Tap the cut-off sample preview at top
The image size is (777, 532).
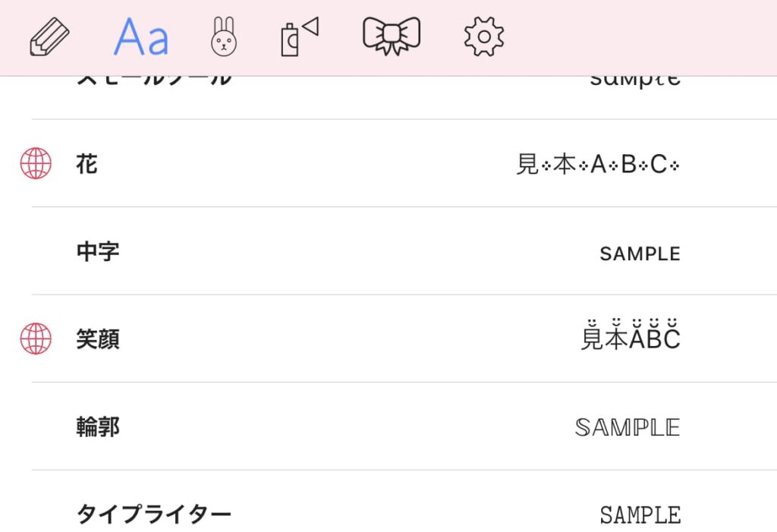pos(635,82)
